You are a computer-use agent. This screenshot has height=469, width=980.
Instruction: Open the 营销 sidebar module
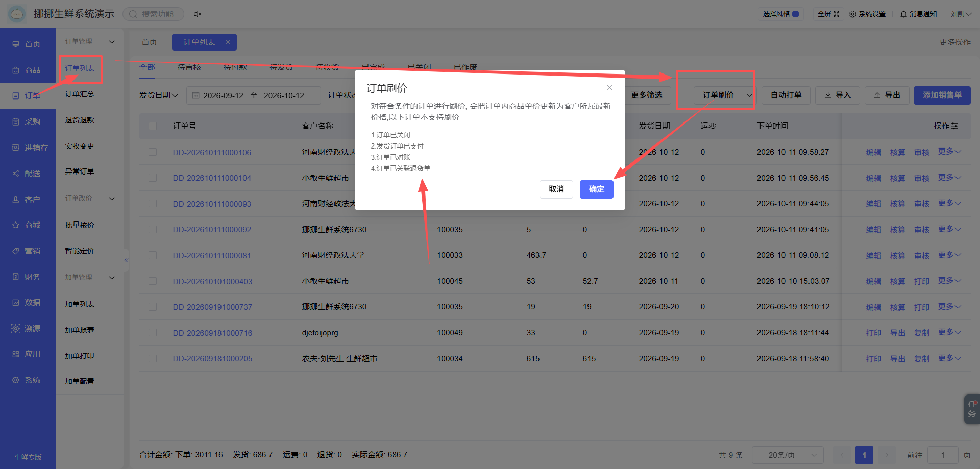tap(28, 251)
